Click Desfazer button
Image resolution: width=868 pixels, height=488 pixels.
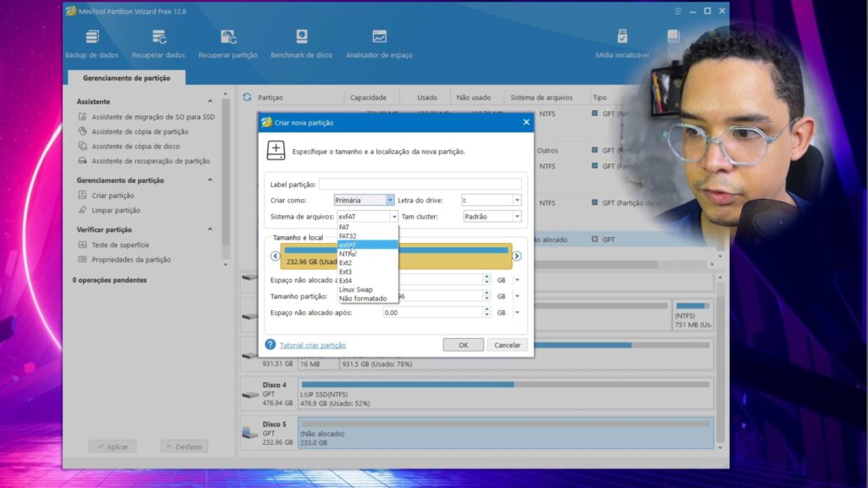184,446
